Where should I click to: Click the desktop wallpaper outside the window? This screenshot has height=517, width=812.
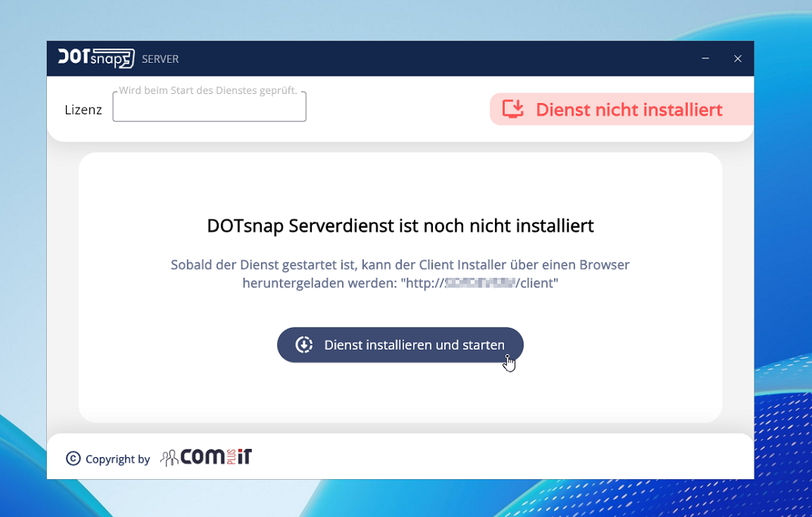click(23, 227)
